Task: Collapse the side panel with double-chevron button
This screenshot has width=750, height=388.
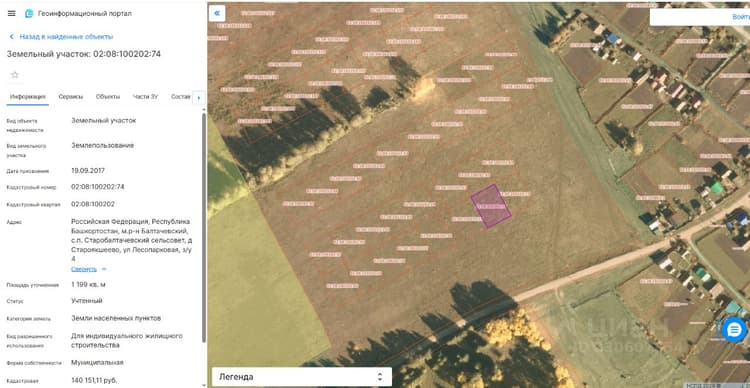Action: 217,13
